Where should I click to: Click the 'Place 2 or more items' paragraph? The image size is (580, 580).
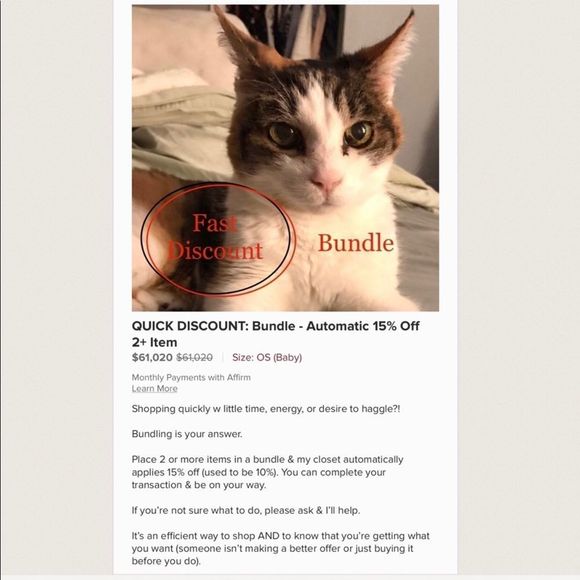pos(267,472)
